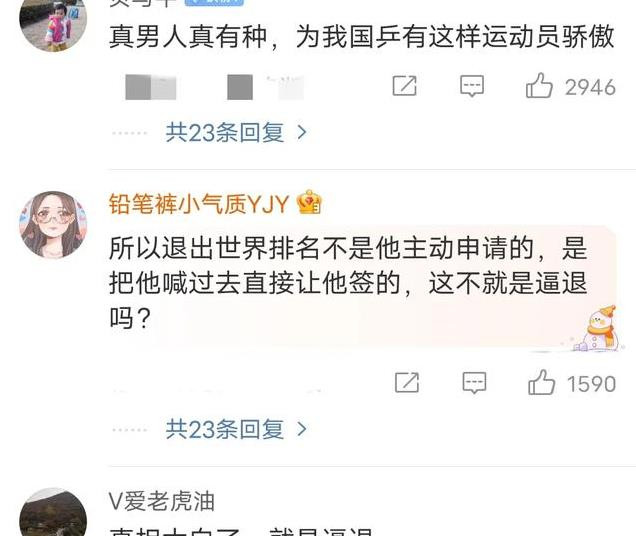Viewport: 636px width, 536px height.
Task: Reply to the 2946-likes comment via its comment icon
Action: [472, 86]
